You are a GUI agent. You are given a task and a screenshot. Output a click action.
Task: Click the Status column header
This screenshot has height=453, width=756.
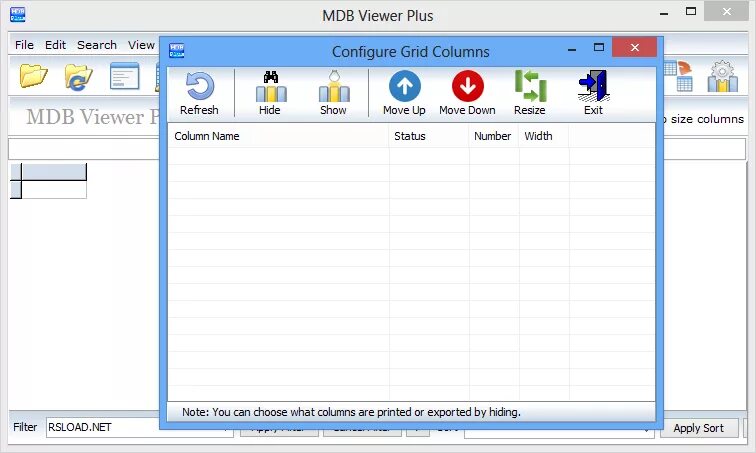coord(429,136)
